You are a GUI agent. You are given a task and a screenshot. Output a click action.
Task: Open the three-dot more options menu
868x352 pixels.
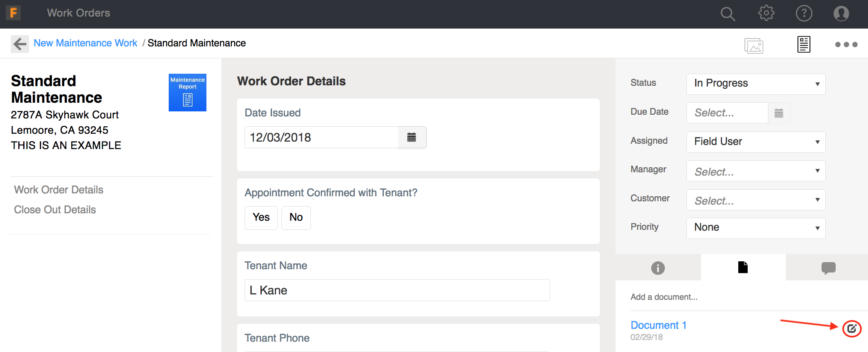point(846,44)
